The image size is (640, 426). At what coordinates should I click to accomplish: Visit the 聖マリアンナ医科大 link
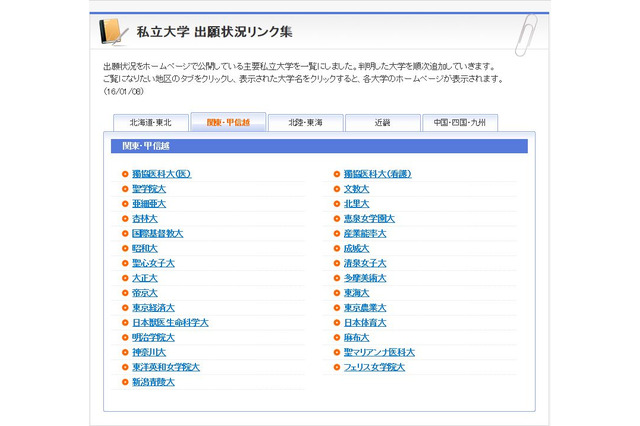[379, 353]
